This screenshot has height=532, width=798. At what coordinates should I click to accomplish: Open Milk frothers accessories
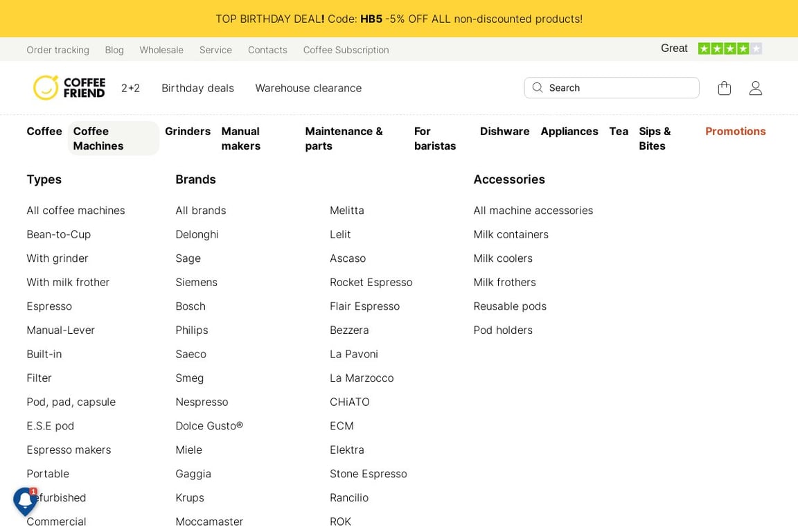[504, 282]
